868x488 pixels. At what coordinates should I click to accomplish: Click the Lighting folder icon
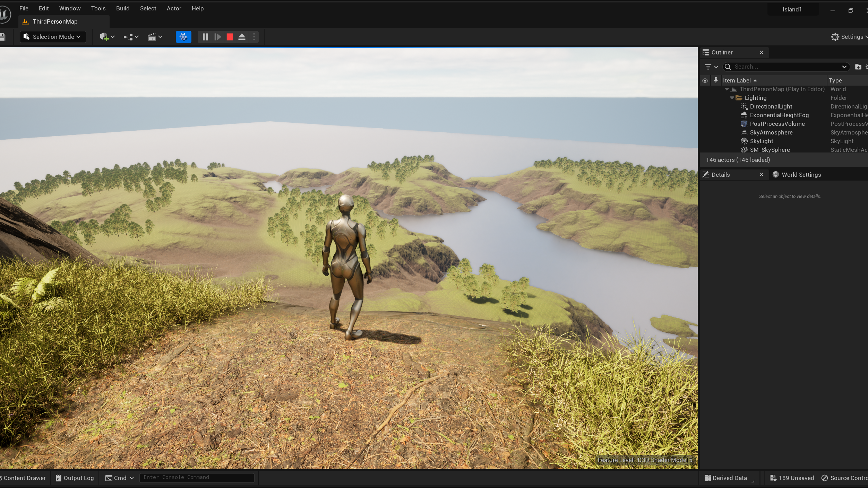pyautogui.click(x=739, y=98)
